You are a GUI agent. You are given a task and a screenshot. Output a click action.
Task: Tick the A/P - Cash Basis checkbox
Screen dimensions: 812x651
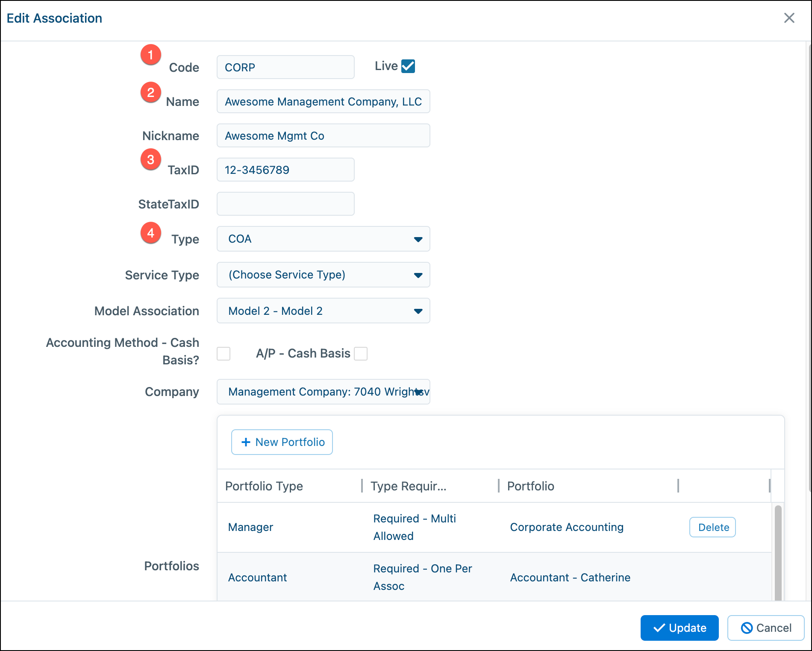(x=361, y=354)
